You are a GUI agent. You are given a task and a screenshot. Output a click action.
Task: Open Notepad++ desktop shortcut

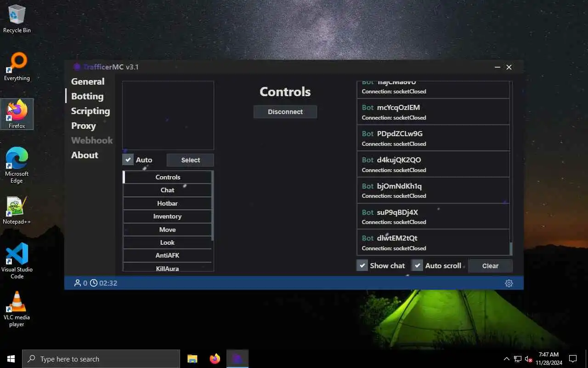pos(17,211)
